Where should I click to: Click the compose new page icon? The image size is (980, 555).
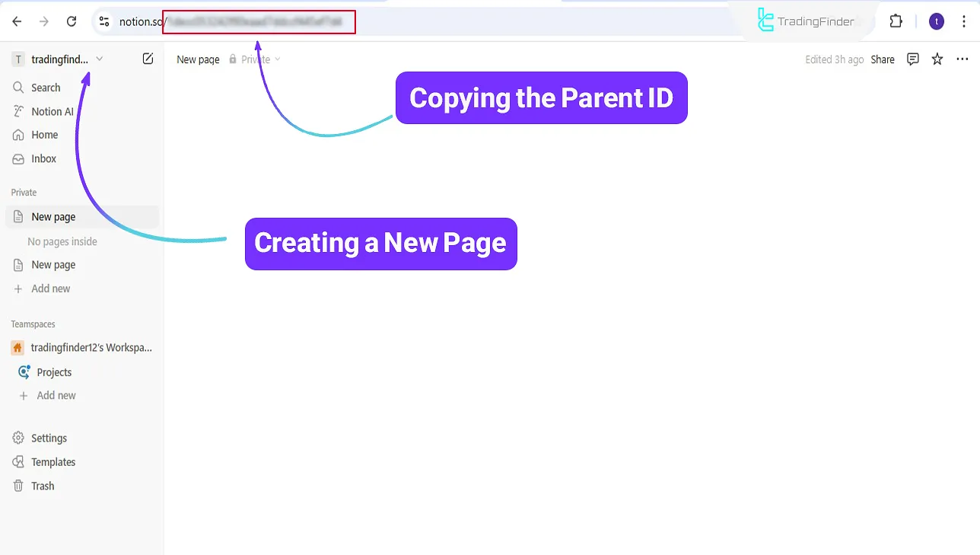148,59
